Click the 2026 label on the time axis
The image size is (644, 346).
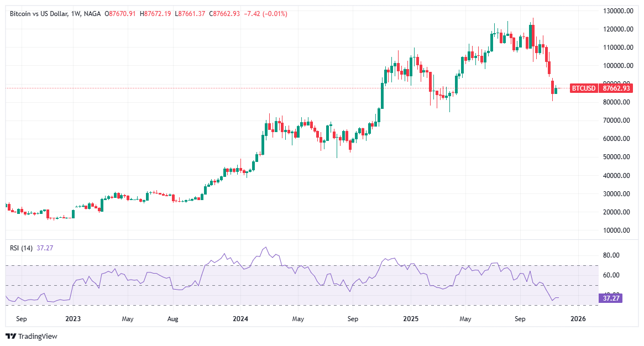coord(579,319)
